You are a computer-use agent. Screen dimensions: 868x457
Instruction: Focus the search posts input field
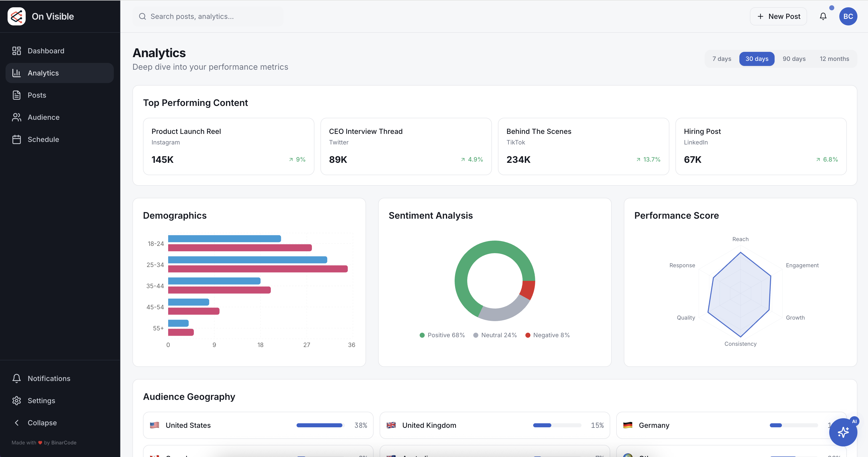click(208, 16)
